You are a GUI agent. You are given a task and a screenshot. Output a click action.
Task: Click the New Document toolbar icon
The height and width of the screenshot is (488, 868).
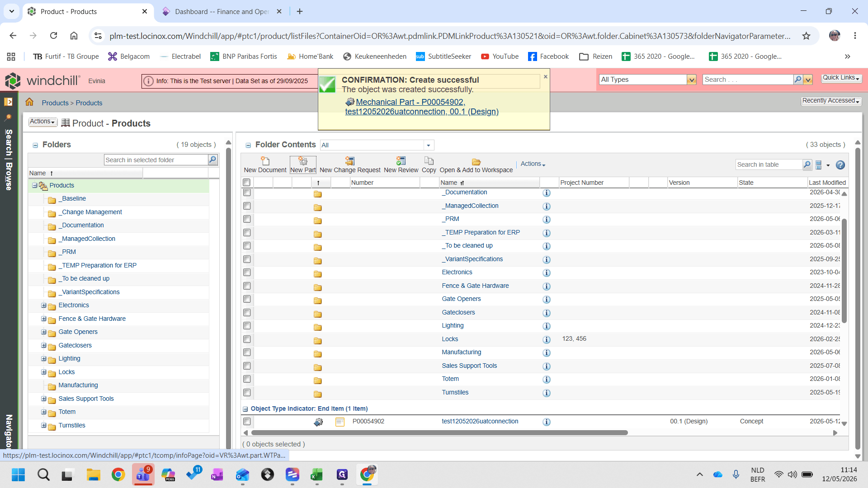click(265, 161)
